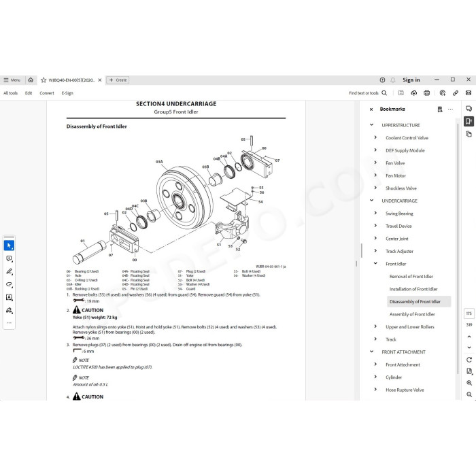Open Upper and Lower Rollers bookmark
Viewport: 476px width, 476px height.
[x=410, y=327]
